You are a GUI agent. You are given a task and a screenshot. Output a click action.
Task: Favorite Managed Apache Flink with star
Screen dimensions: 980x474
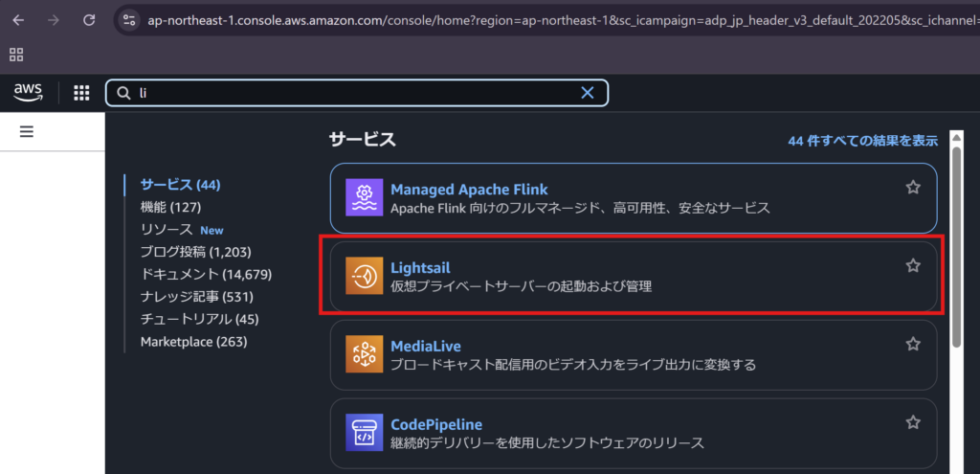[x=913, y=188]
